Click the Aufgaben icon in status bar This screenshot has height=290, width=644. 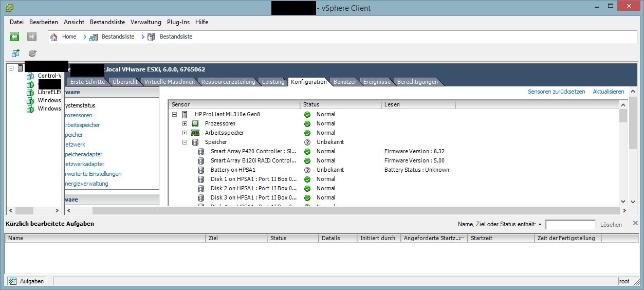13,281
